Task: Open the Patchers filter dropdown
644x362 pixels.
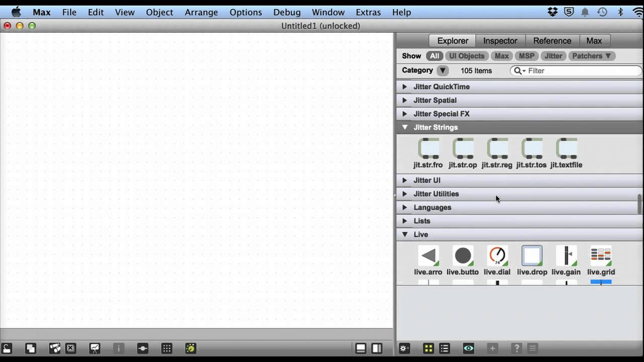Action: (x=592, y=56)
